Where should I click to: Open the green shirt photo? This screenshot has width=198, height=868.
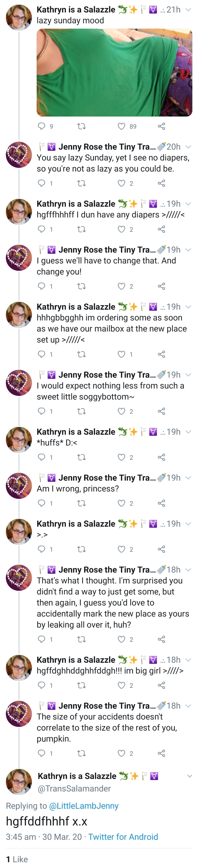[114, 72]
